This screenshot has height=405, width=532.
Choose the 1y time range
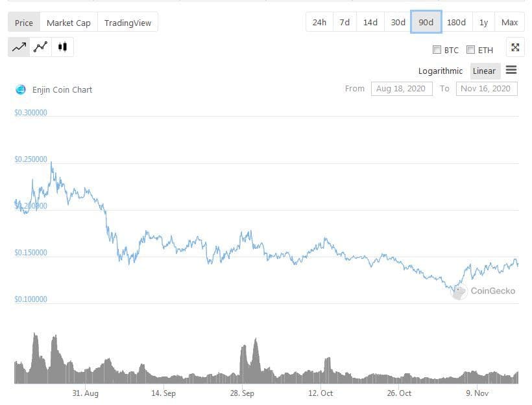(x=483, y=22)
